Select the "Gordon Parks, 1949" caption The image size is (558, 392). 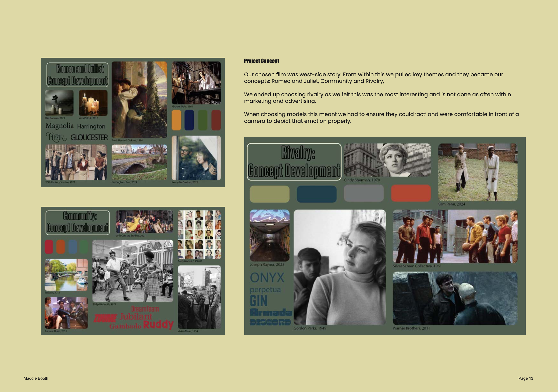click(x=310, y=328)
